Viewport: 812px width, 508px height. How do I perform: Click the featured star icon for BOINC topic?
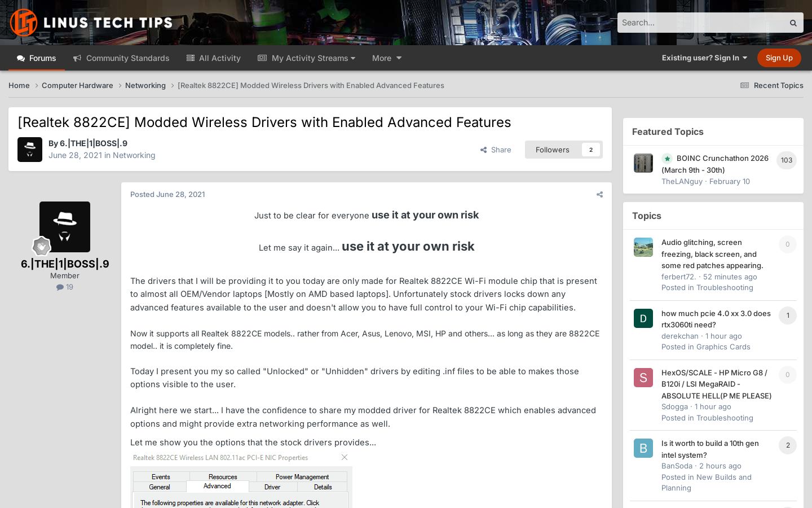(x=667, y=159)
